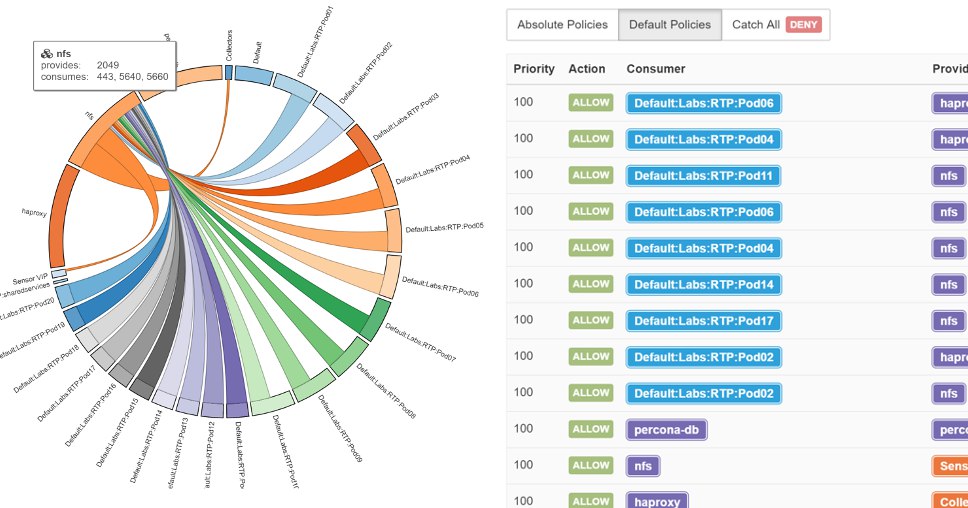This screenshot has height=508, width=968.
Task: Click the Default:Labs:RTP:Pod02 chart label
Action: tap(365, 72)
